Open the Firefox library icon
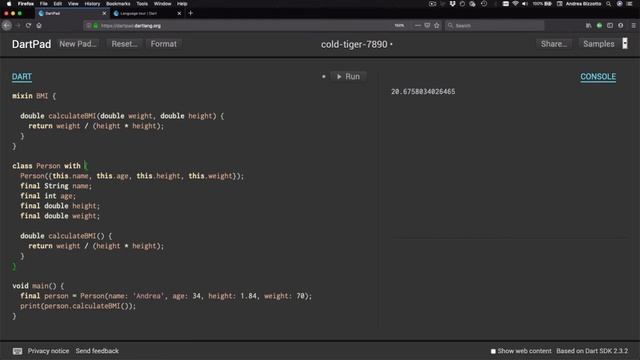Viewport: 640px width, 360px height. pyautogui.click(x=588, y=25)
